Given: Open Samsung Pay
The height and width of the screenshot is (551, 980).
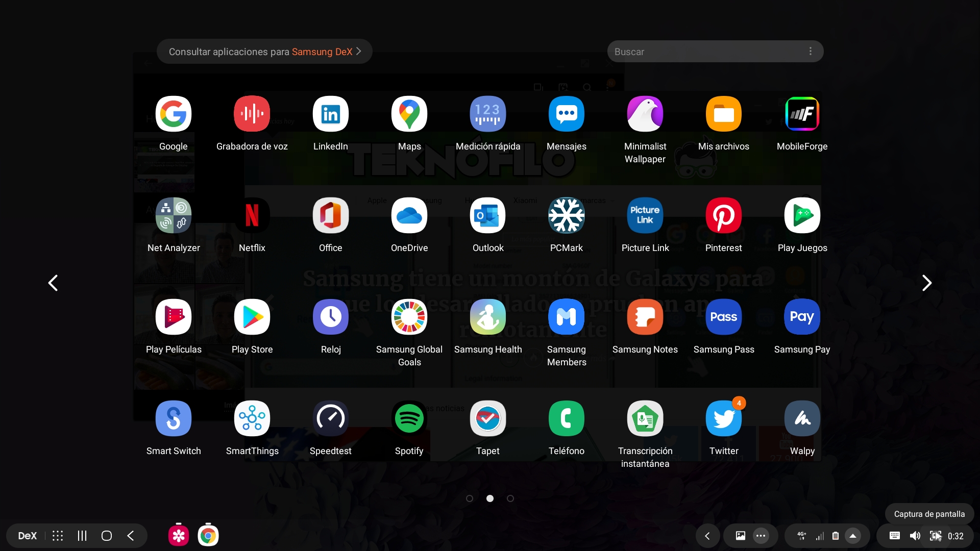Looking at the screenshot, I should [802, 317].
